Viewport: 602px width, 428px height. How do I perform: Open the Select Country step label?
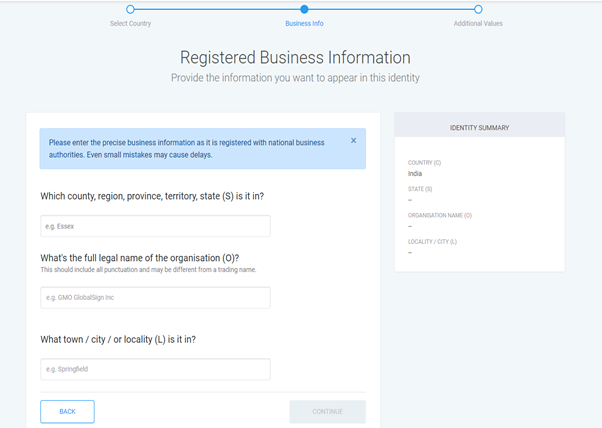(130, 23)
